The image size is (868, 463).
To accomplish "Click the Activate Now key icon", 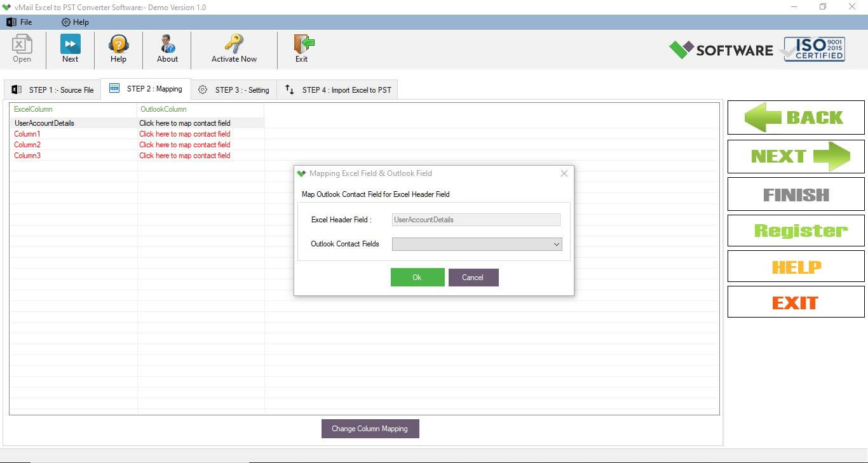I will [x=234, y=49].
